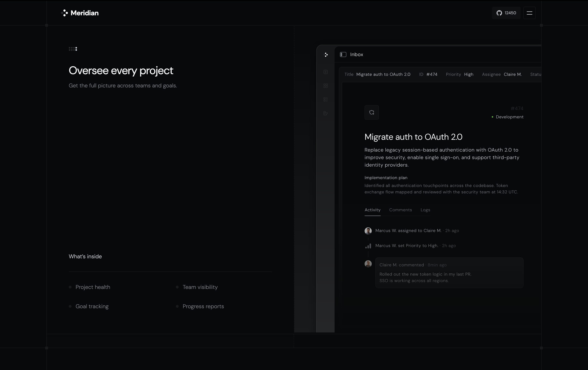Open the GitHub stars button showing 12450

[506, 13]
